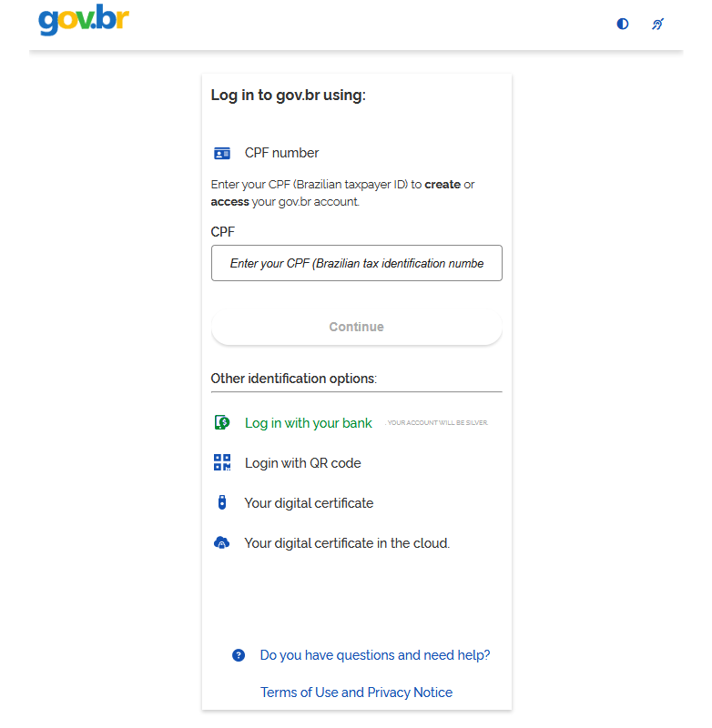
Task: Click the bank login icon
Action: (x=222, y=422)
